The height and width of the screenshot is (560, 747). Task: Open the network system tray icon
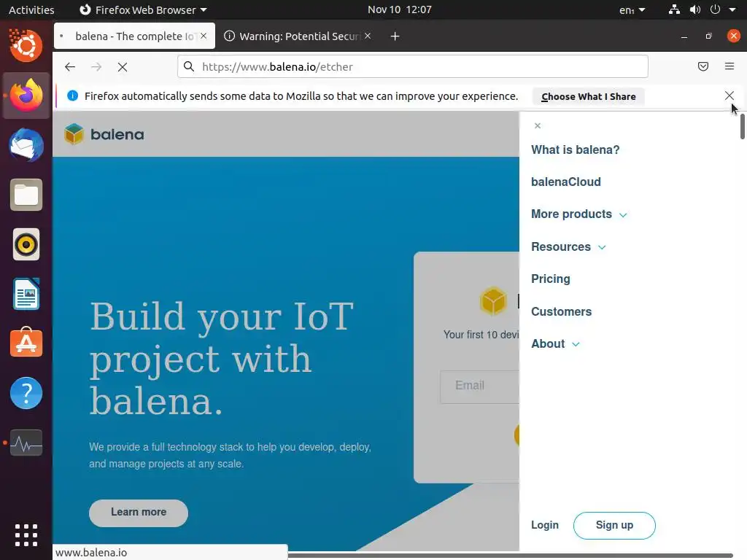point(674,9)
